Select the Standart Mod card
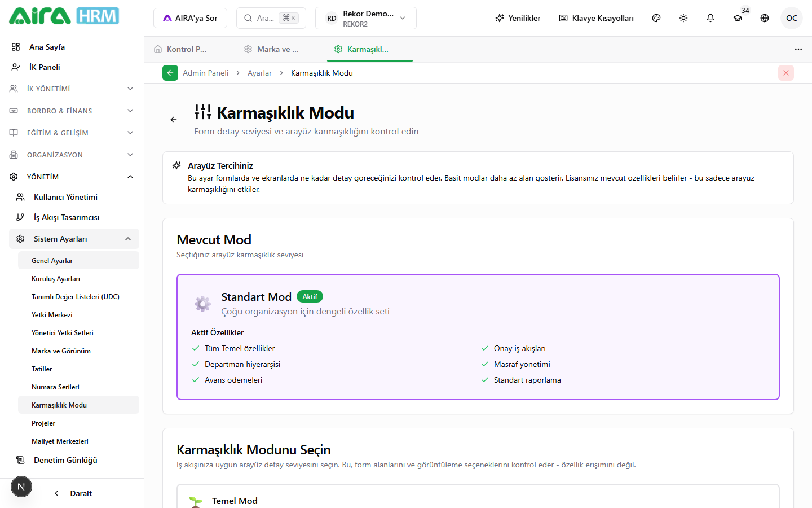Screen dimensions: 812x508 [x=478, y=337]
